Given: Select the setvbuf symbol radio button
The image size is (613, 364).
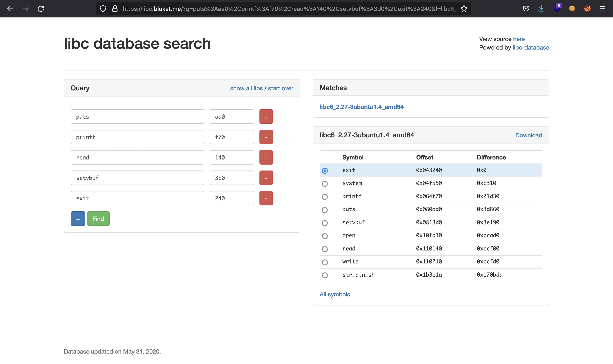Looking at the screenshot, I should pos(325,223).
